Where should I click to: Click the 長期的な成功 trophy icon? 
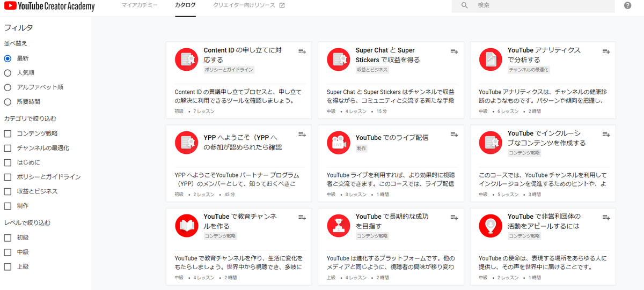338,225
